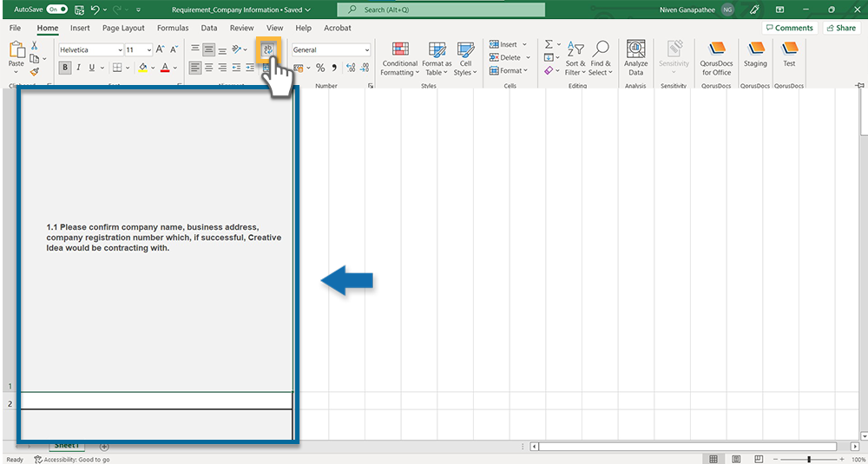
Task: Toggle AutoSave switch off
Action: (x=57, y=10)
